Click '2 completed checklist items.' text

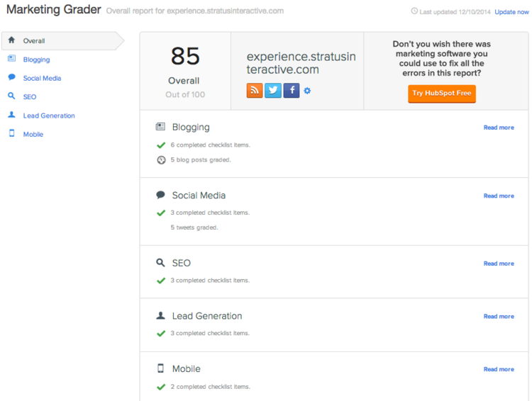coord(211,387)
